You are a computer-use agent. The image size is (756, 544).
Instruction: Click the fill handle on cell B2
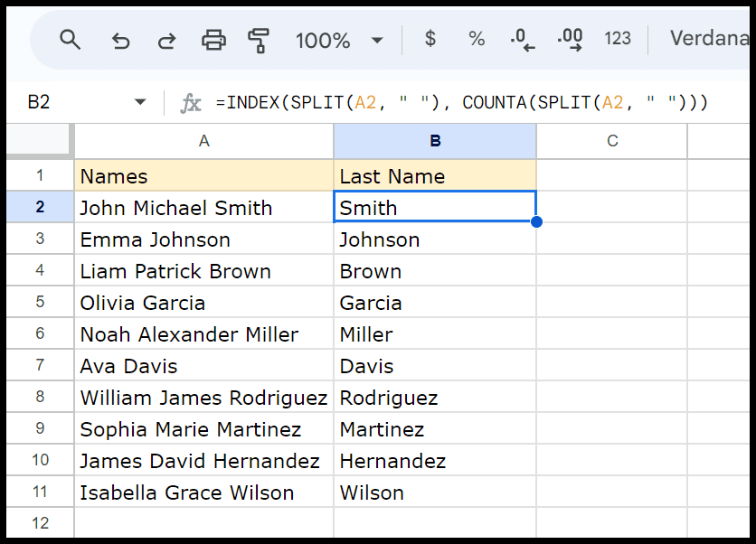(536, 221)
